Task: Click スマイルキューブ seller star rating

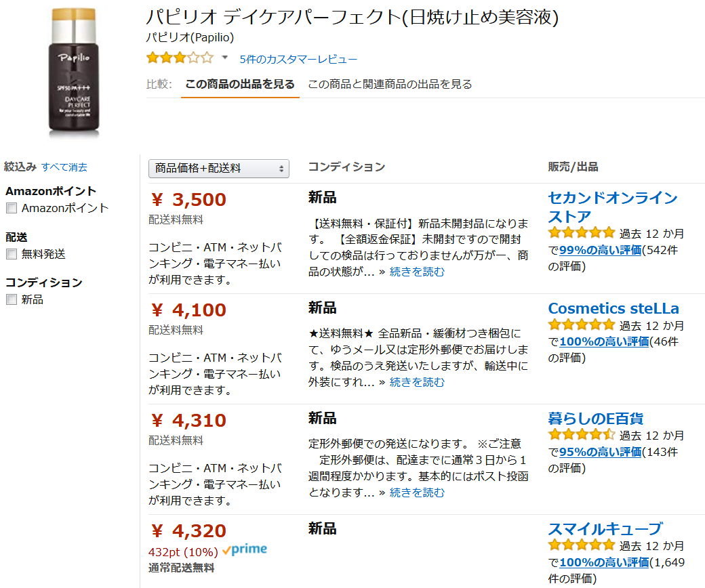Action: tap(581, 545)
